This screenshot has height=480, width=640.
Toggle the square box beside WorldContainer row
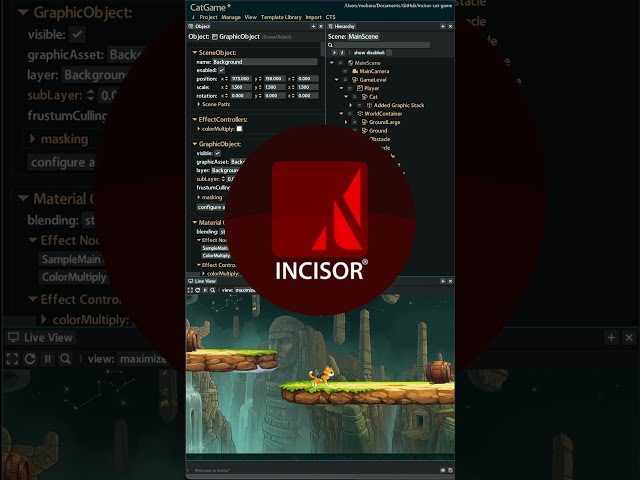coord(350,114)
